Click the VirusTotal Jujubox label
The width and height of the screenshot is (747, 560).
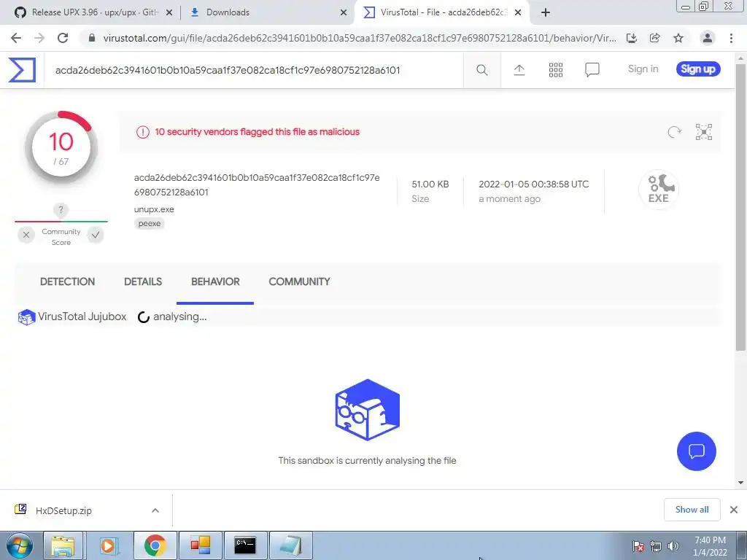point(82,316)
